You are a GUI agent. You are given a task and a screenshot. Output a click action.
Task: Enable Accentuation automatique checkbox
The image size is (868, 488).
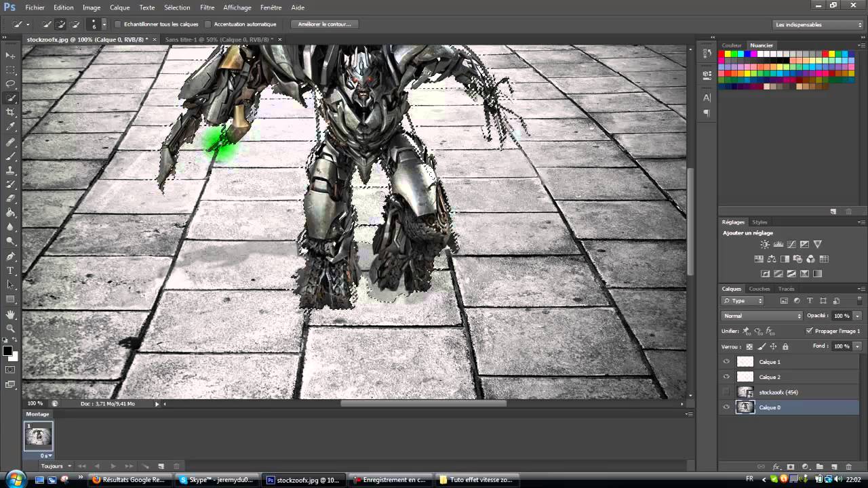click(x=208, y=24)
